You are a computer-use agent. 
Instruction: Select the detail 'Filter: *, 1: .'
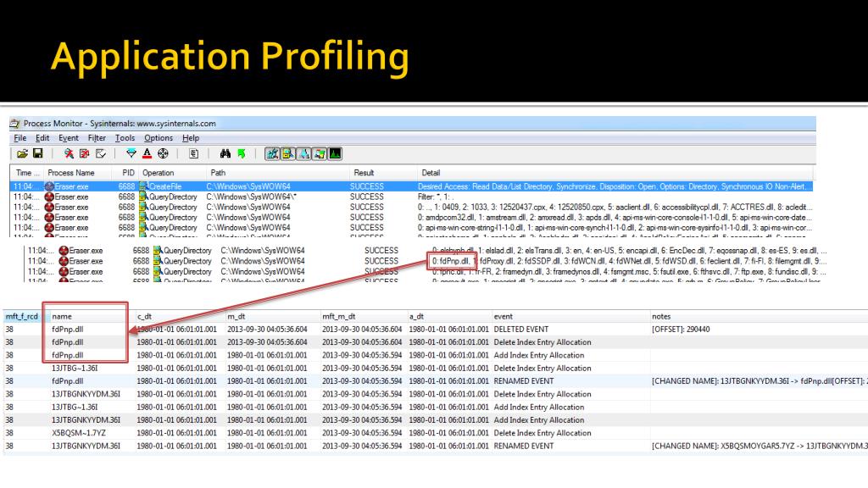click(436, 197)
